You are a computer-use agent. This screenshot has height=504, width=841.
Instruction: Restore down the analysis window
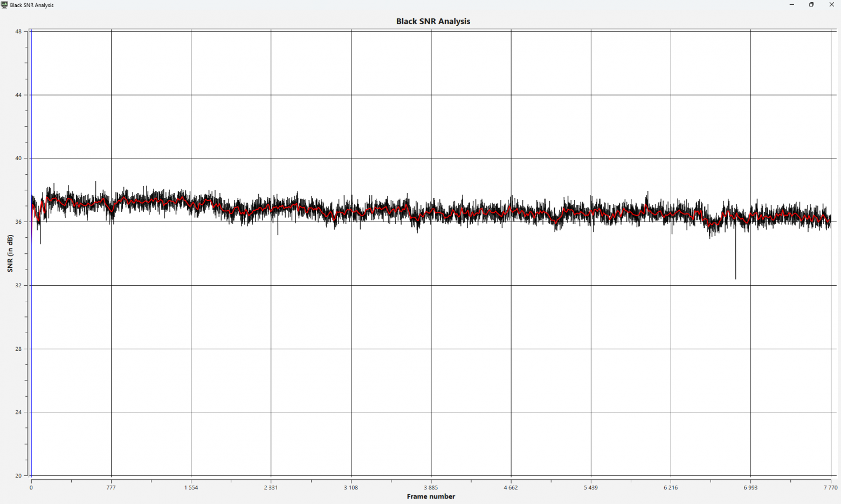[x=811, y=5]
